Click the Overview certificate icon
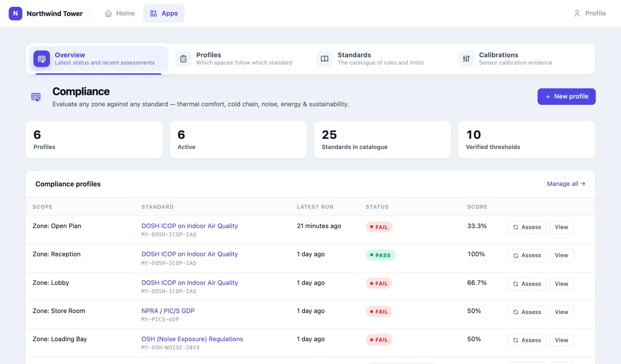The image size is (621, 364). 42,59
